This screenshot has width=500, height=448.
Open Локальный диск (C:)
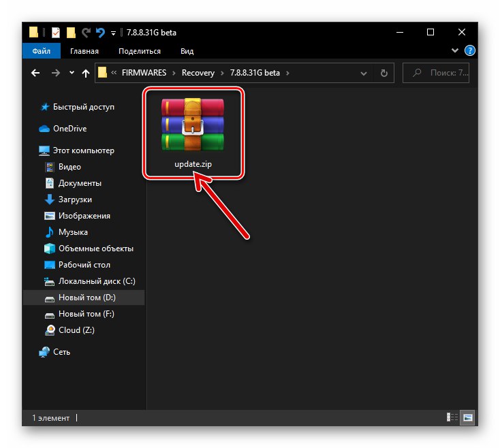point(97,281)
